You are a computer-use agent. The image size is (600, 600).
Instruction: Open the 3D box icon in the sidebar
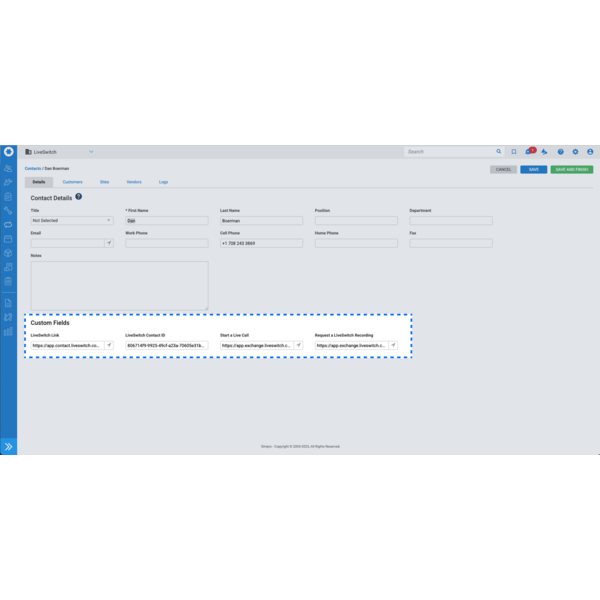tap(8, 253)
